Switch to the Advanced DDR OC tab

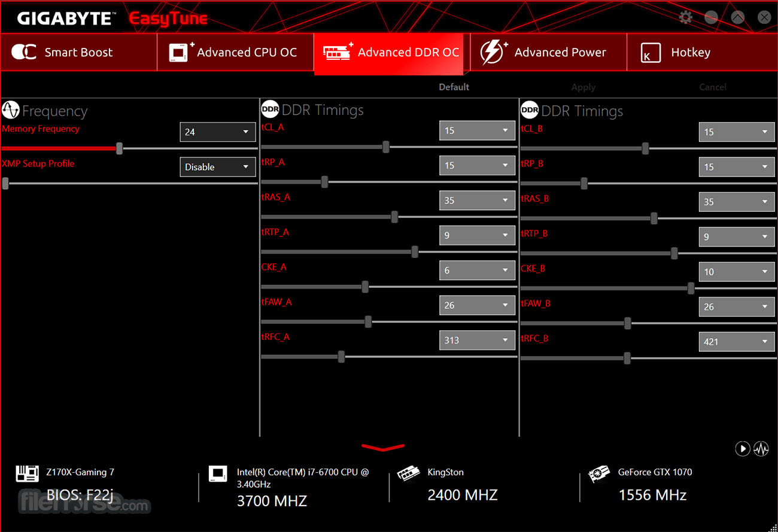pos(392,53)
